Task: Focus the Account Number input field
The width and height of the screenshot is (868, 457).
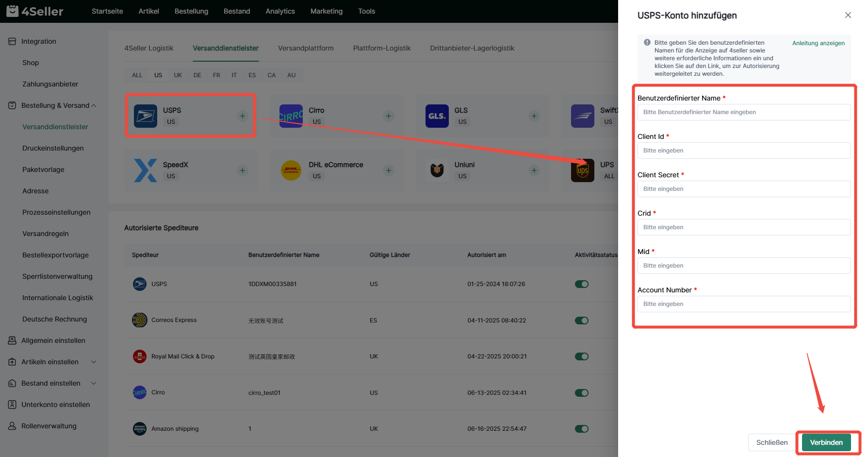Action: [x=744, y=304]
